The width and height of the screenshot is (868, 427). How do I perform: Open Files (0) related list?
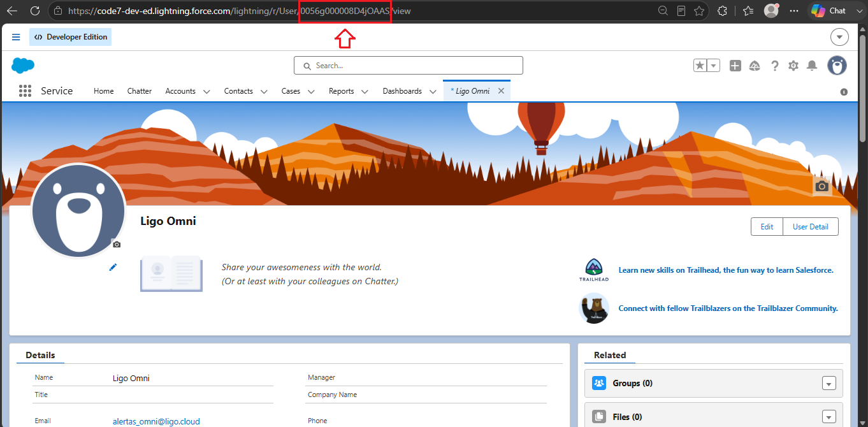click(627, 417)
